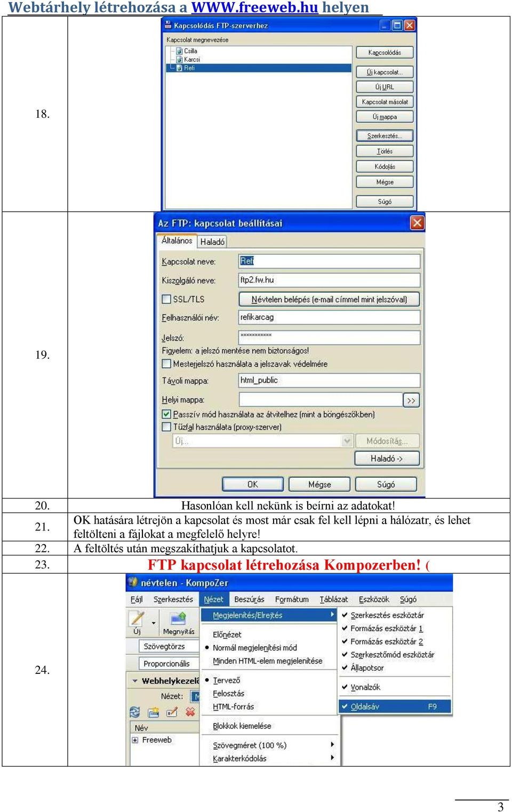Click the Távoli mappa field
512x812 pixels.
click(329, 380)
